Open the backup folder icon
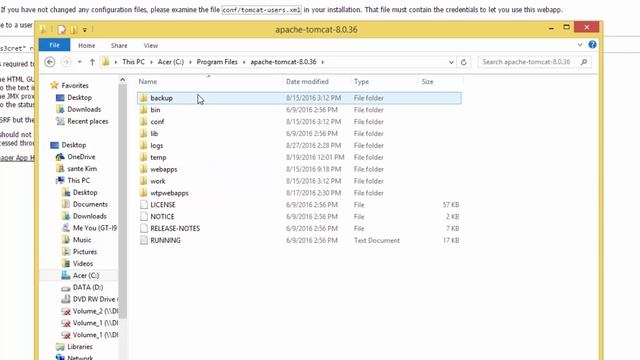 pyautogui.click(x=143, y=98)
